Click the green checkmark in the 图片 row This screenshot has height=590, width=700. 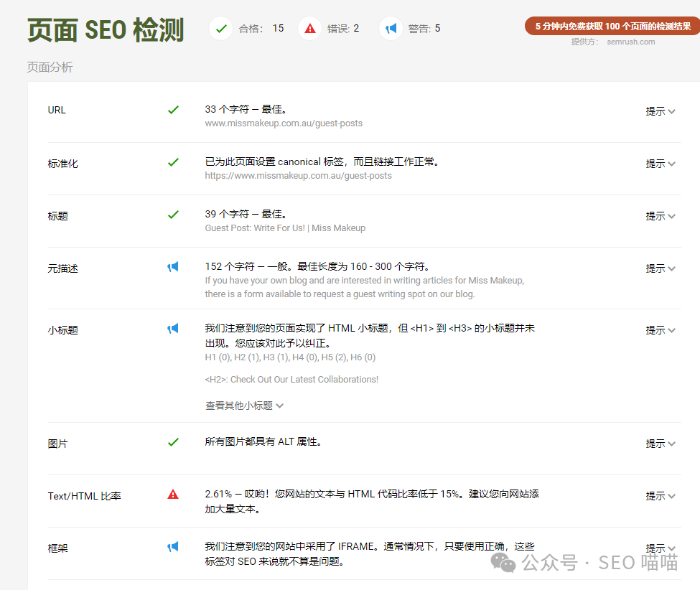coord(173,442)
